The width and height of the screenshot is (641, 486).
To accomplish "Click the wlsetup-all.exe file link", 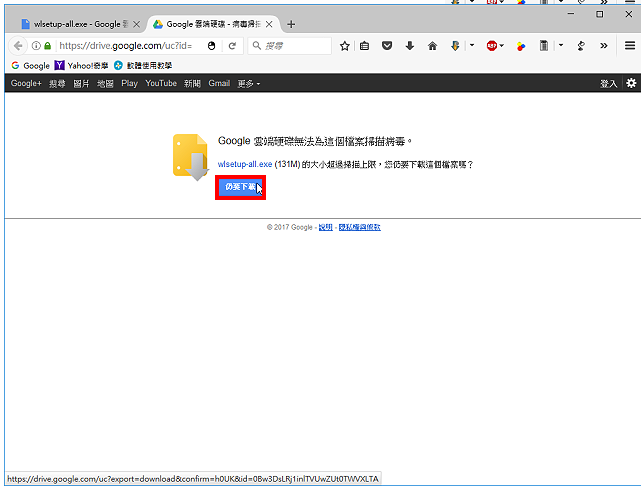I will [245, 164].
